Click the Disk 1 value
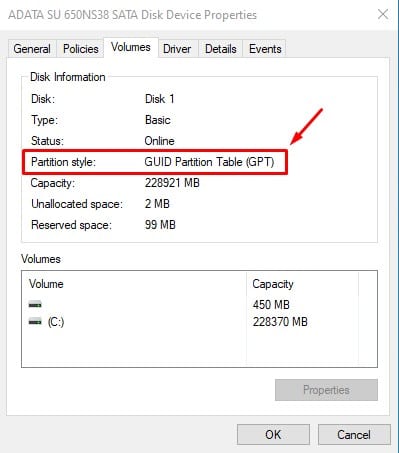Viewport: 399px width, 453px height. 159,99
